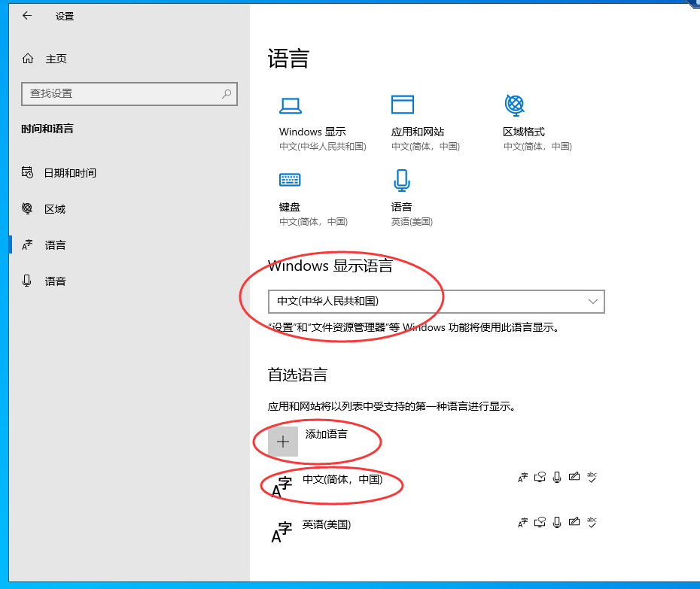700x589 pixels.
Task: Click handwriting feature icon for 中文(简体，中国)
Action: click(574, 477)
